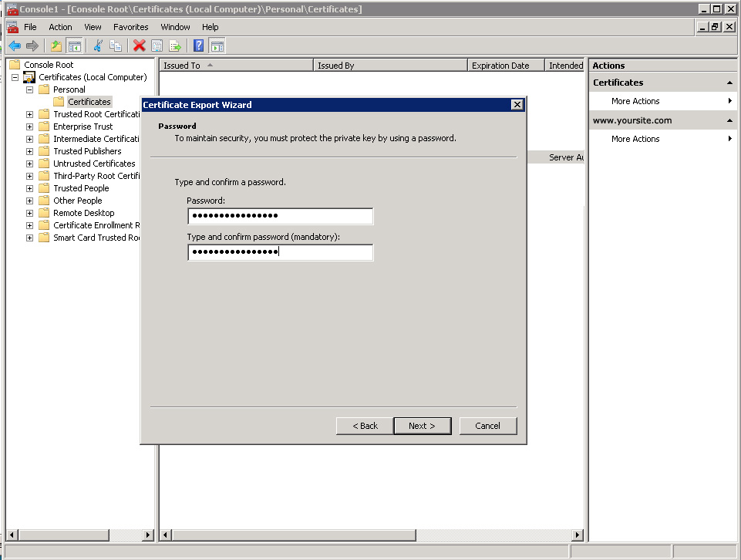Sort by the Issued By column header
Screen dimensions: 741x560
tap(390, 66)
